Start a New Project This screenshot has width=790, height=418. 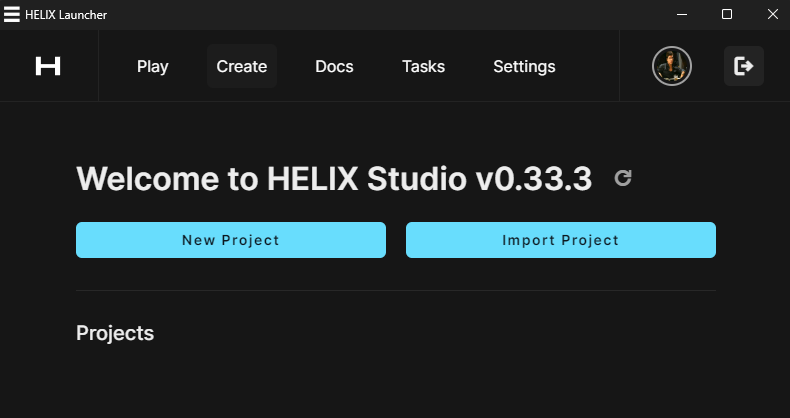(231, 240)
